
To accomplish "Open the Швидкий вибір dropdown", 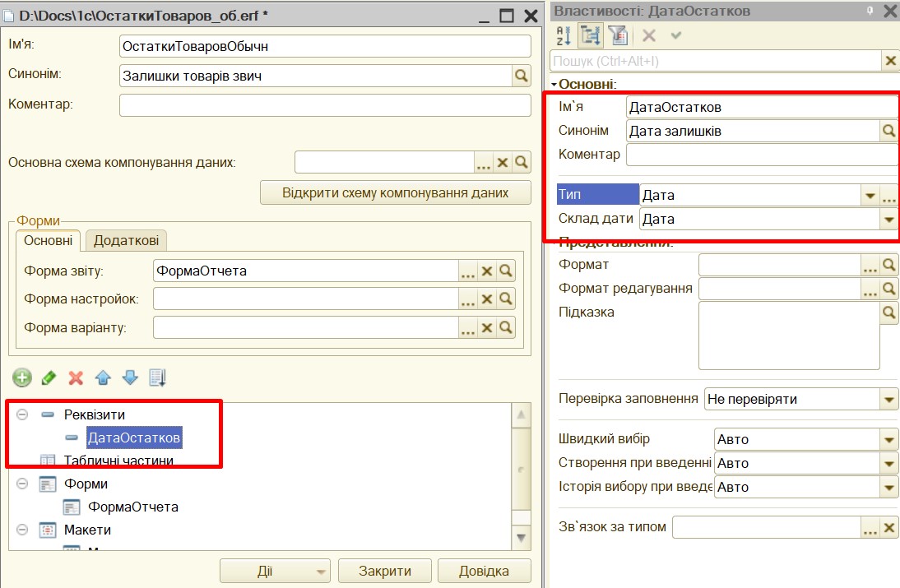I will click(x=889, y=439).
